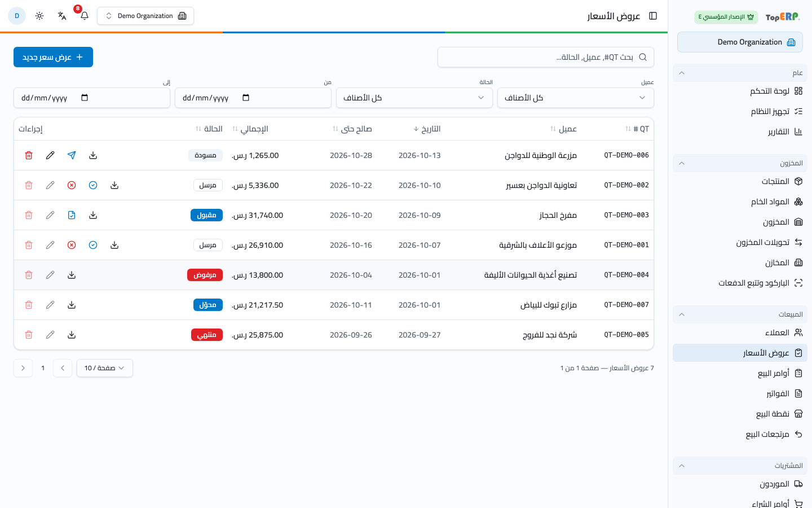The height and width of the screenshot is (508, 812).
Task: Open notifications bell icon
Action: point(85,16)
